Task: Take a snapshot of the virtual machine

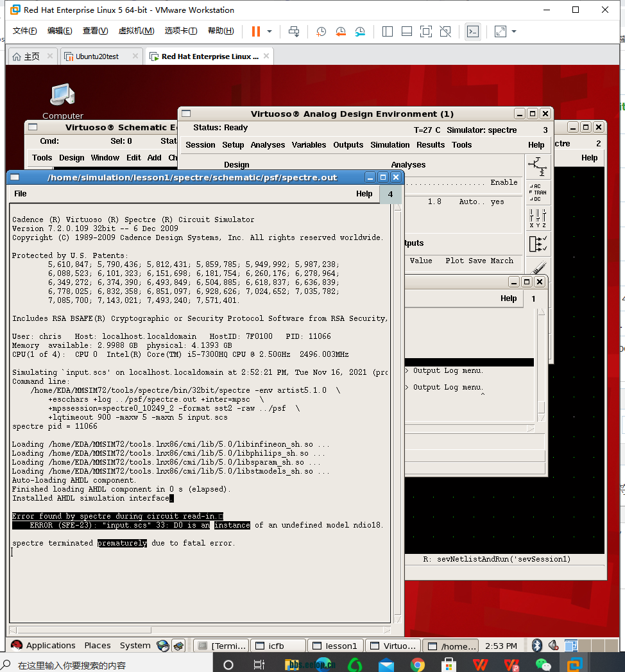Action: click(x=321, y=31)
